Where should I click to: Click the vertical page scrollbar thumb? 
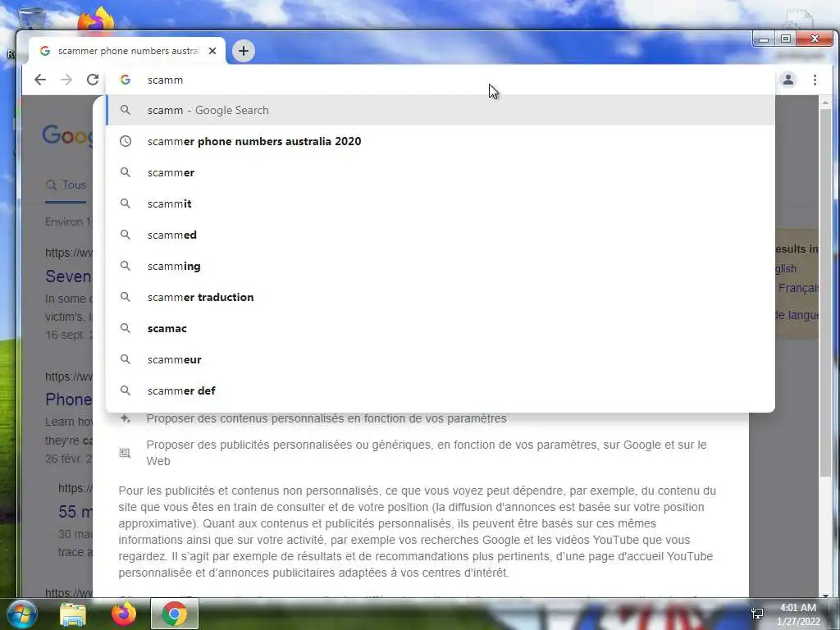(825, 291)
